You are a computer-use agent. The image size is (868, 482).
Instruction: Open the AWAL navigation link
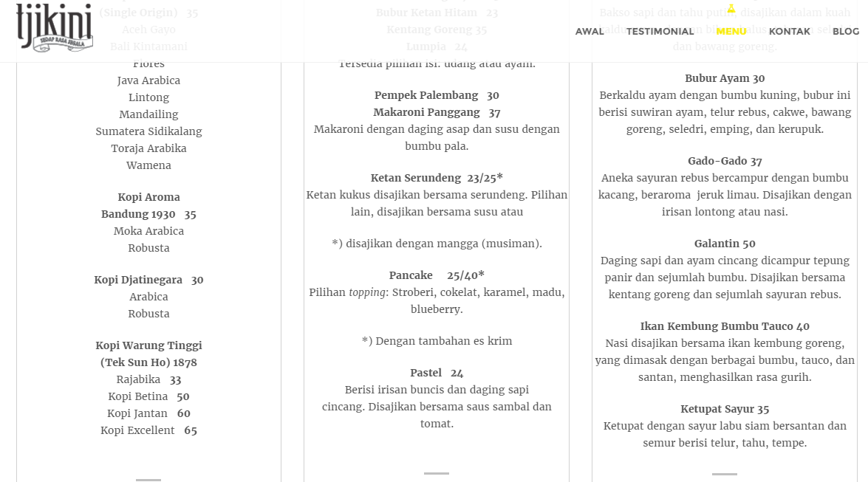click(x=589, y=32)
